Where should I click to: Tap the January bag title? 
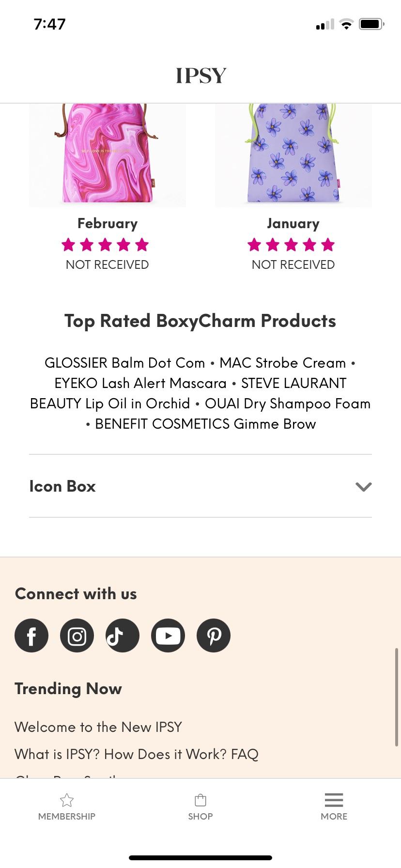(x=293, y=223)
